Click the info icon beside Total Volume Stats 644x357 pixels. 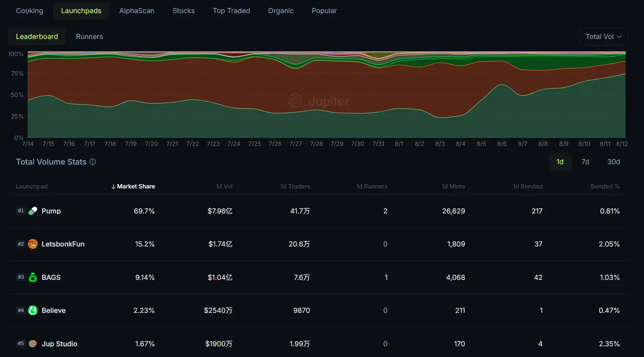tap(93, 162)
